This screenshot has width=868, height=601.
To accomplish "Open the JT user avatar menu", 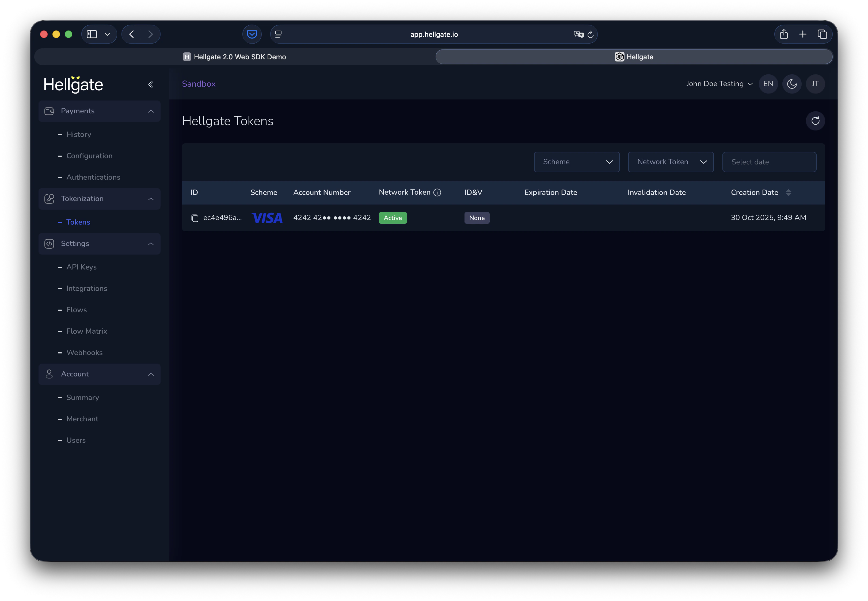I will pyautogui.click(x=815, y=84).
